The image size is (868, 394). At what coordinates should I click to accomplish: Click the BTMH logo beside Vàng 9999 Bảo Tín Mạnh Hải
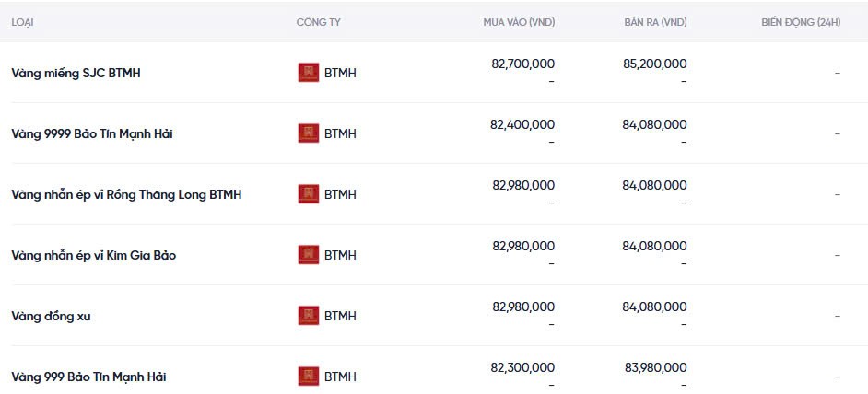pos(308,133)
